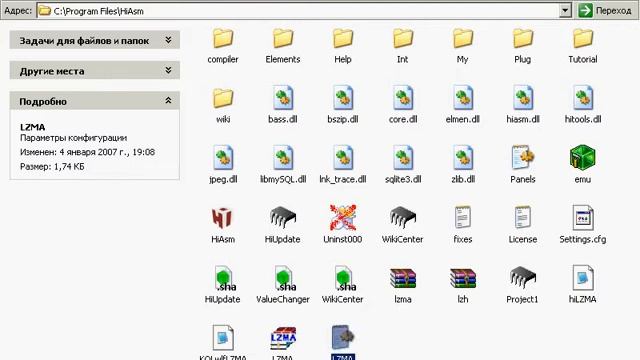The height and width of the screenshot is (360, 640).
Task: Click the LZMA title in details pane
Action: click(x=33, y=127)
